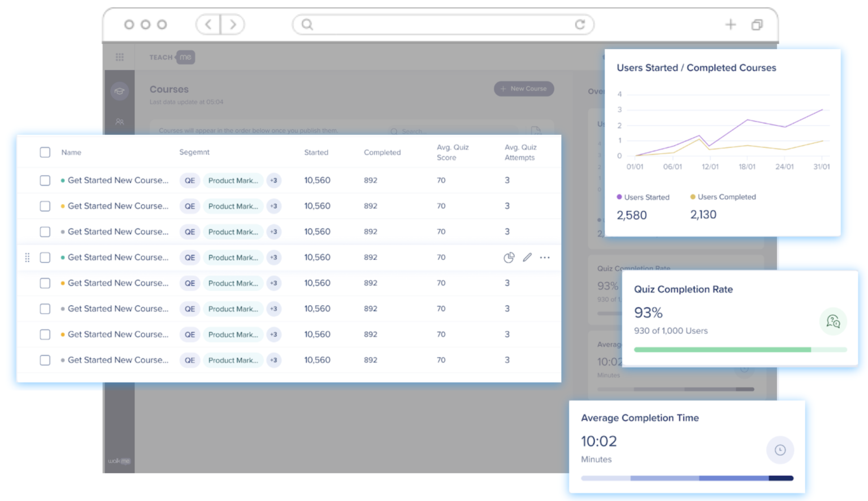Open the three-dot more options icon
This screenshot has width=868, height=501.
545,258
